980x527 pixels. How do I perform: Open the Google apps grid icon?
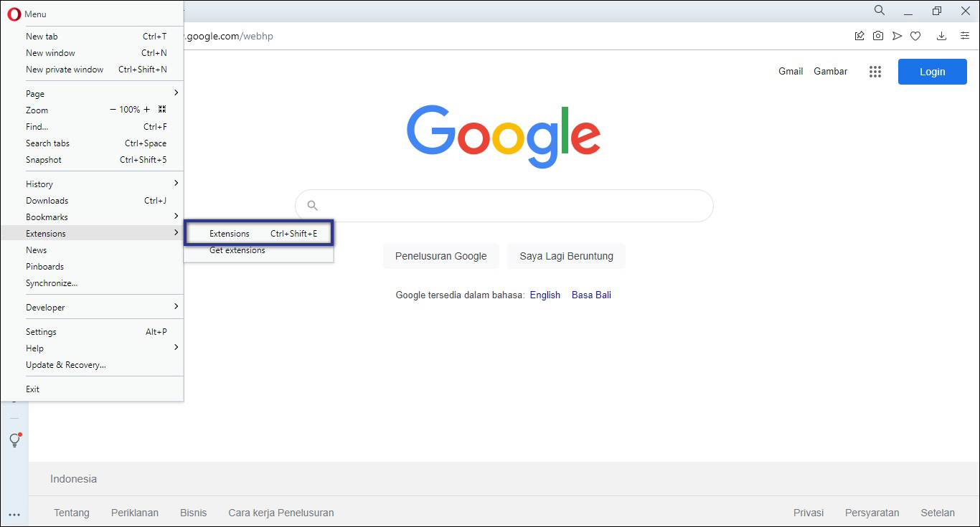click(875, 72)
